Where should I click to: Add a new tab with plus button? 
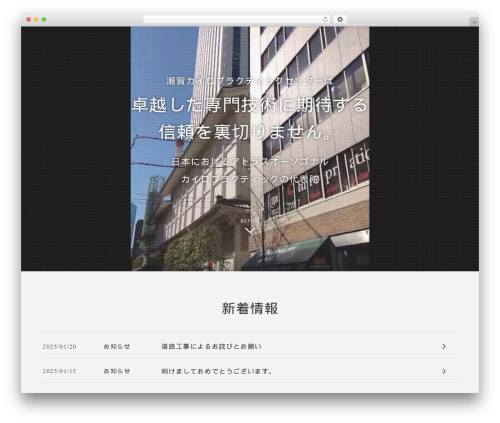point(474,22)
